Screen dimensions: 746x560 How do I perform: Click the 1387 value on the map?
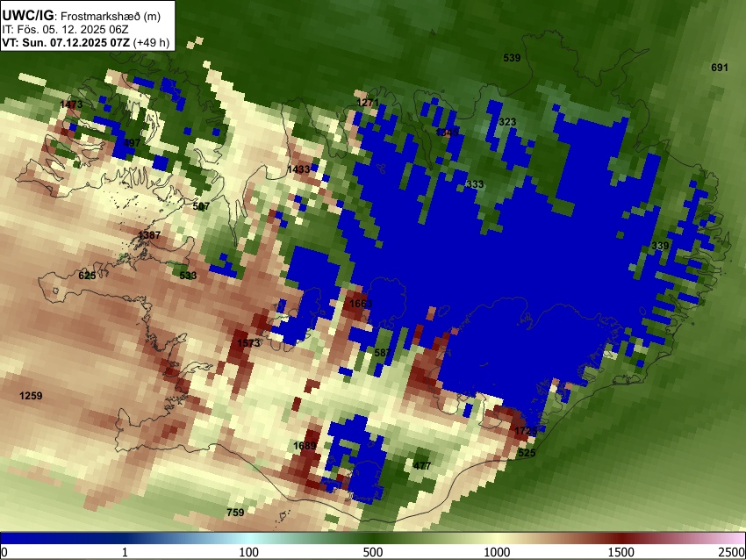[149, 235]
